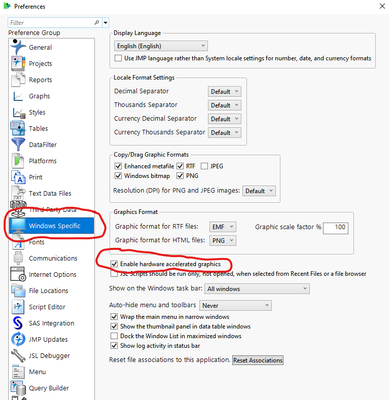Open the Tables preferences icon

pos(18,128)
